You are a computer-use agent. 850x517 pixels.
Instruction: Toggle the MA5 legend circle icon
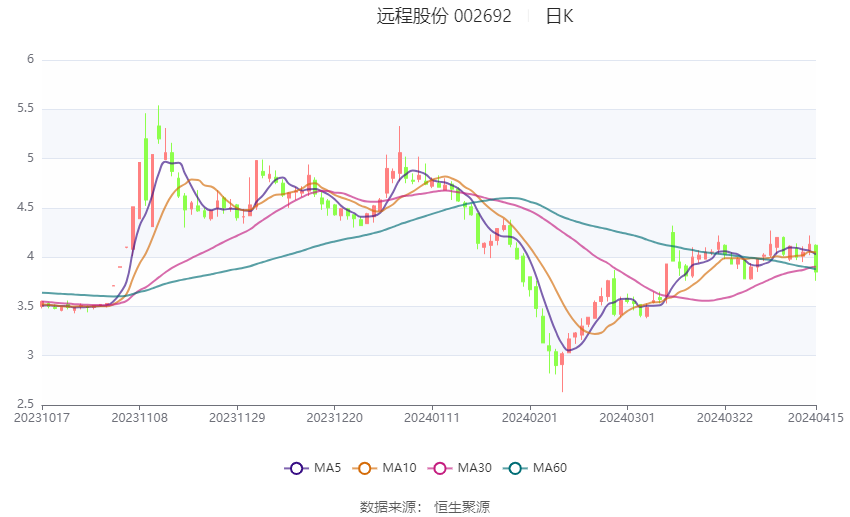[x=296, y=468]
